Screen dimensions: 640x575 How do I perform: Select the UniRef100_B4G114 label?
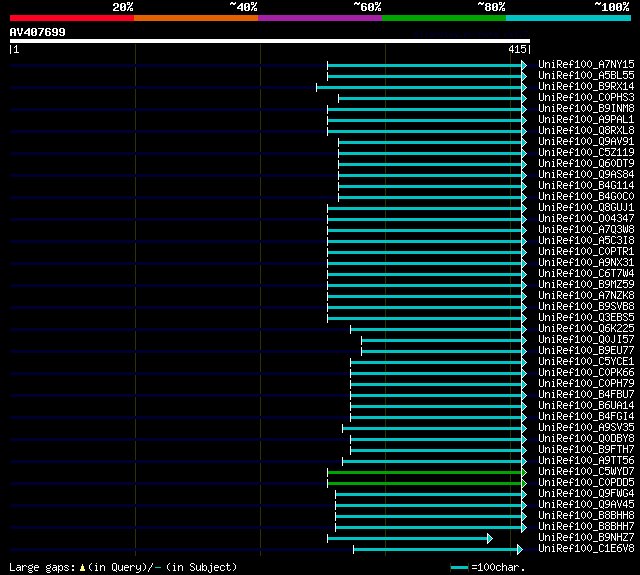[x=586, y=186]
